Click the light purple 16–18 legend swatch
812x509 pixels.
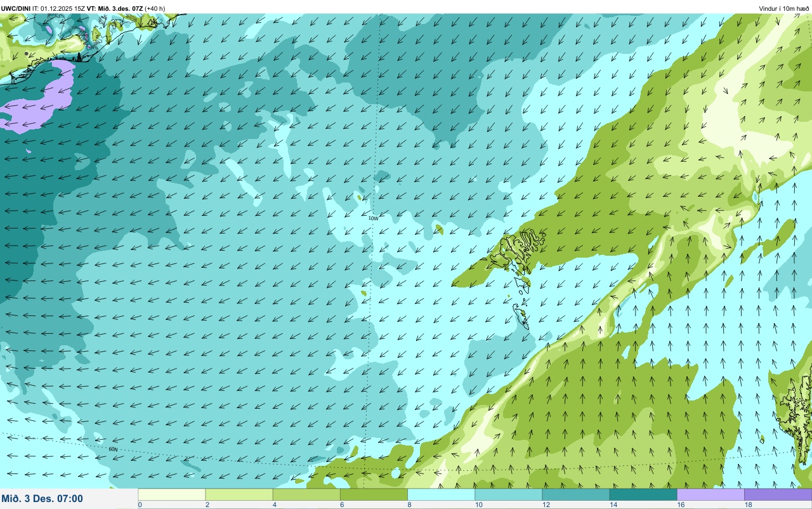pos(710,494)
